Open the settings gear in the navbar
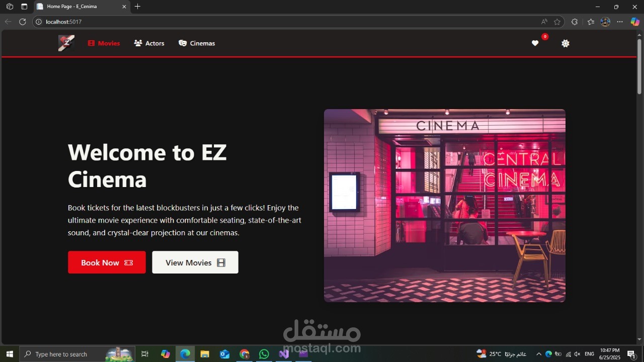The image size is (644, 362). 565,43
